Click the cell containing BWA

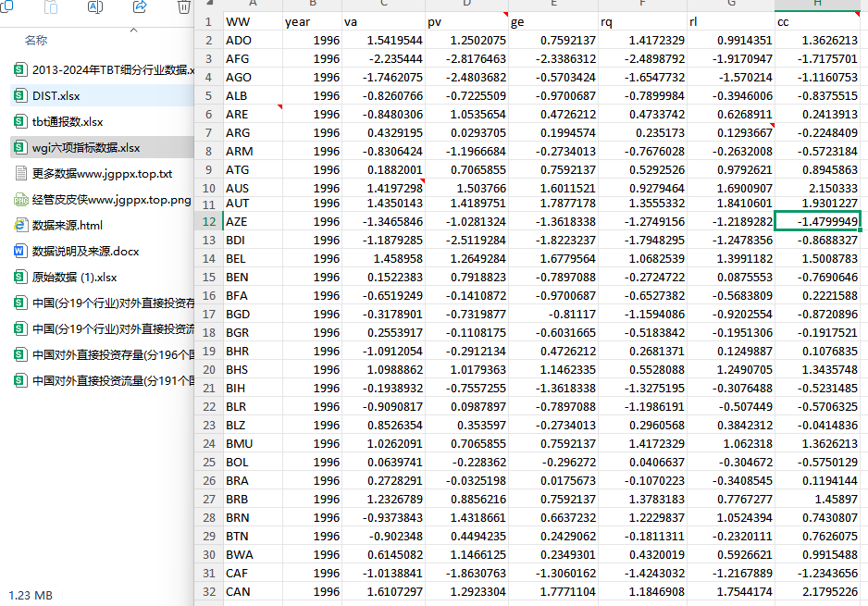[x=253, y=555]
